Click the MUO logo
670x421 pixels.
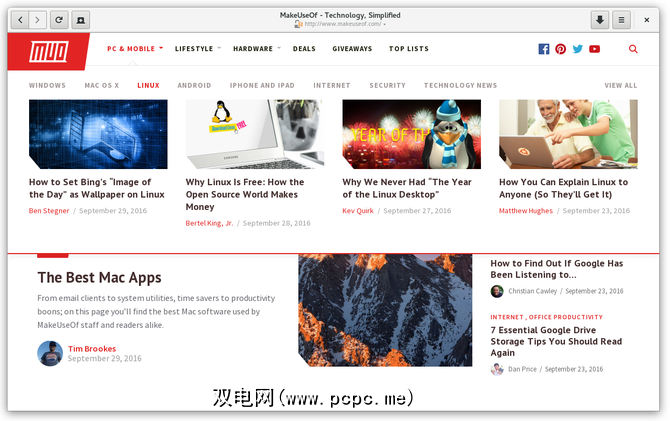(x=48, y=51)
